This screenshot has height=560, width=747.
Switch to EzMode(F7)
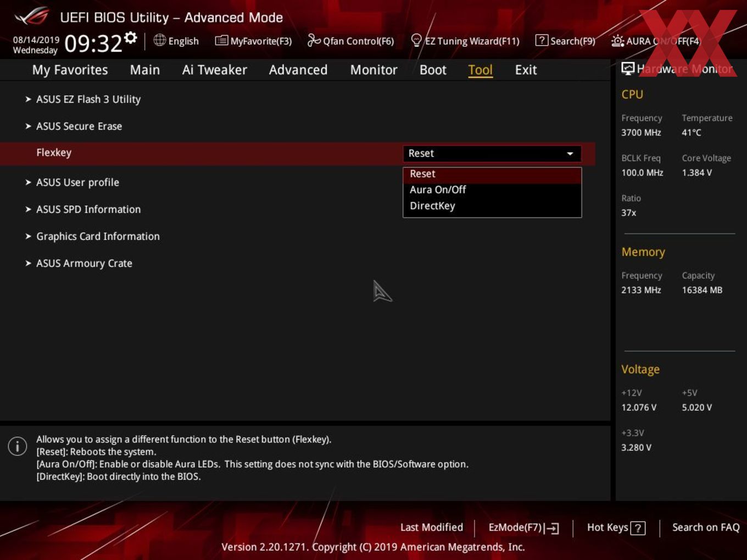(x=515, y=528)
